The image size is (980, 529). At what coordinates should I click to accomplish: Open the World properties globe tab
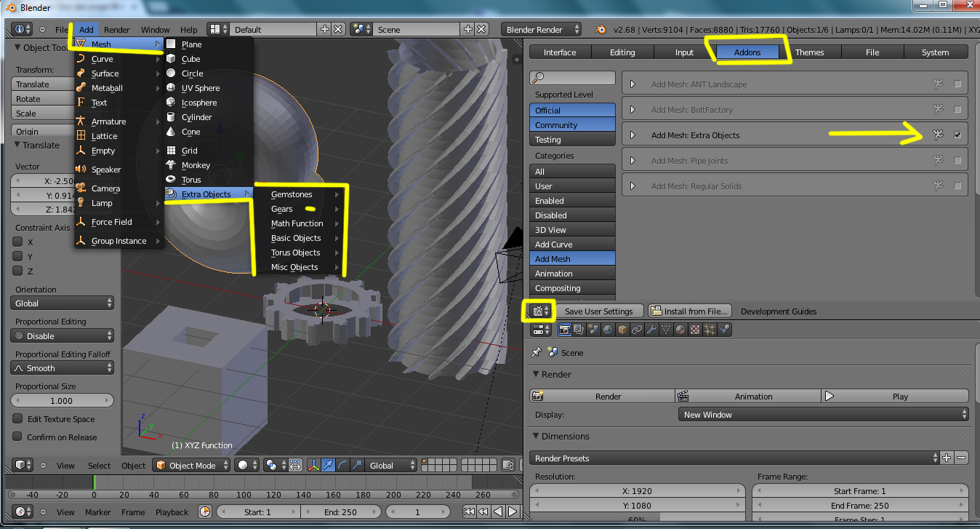[608, 330]
